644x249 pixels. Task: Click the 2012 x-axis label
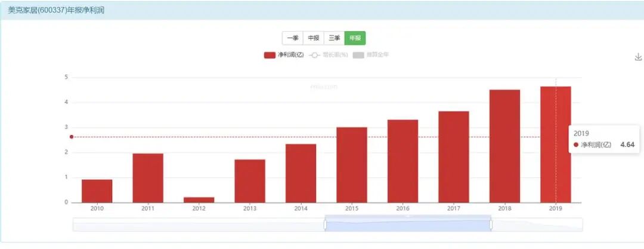pyautogui.click(x=199, y=208)
